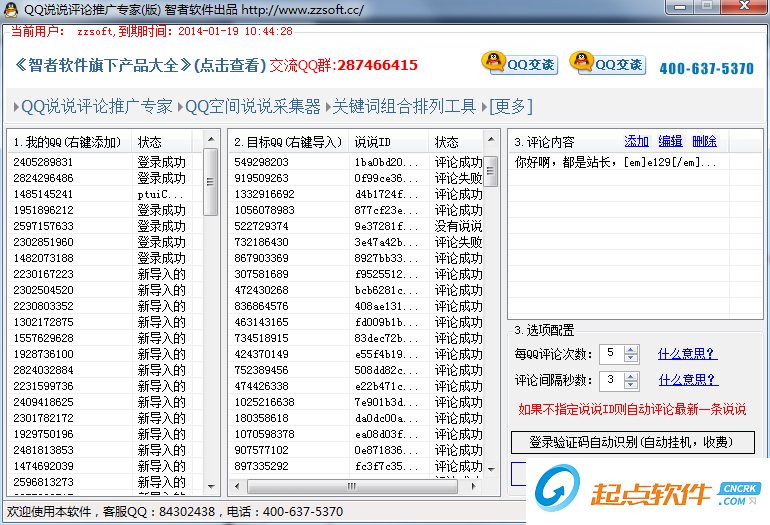The height and width of the screenshot is (525, 770).
Task: Select target QQ row 1025216638
Action: (x=357, y=402)
